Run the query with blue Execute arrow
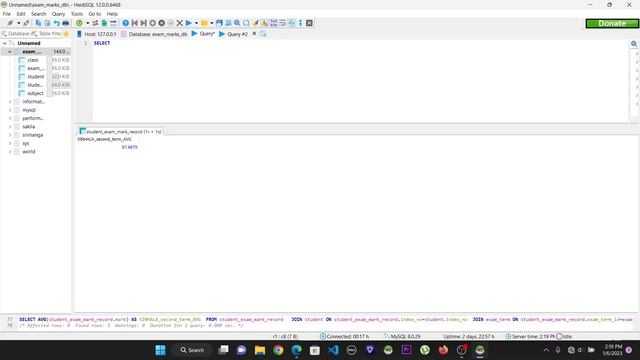640x360 pixels. [189, 23]
